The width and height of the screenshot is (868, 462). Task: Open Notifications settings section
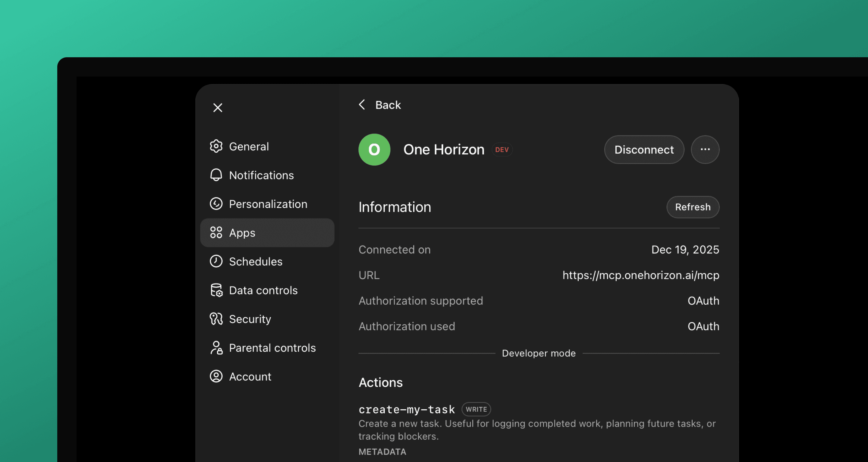click(x=267, y=175)
